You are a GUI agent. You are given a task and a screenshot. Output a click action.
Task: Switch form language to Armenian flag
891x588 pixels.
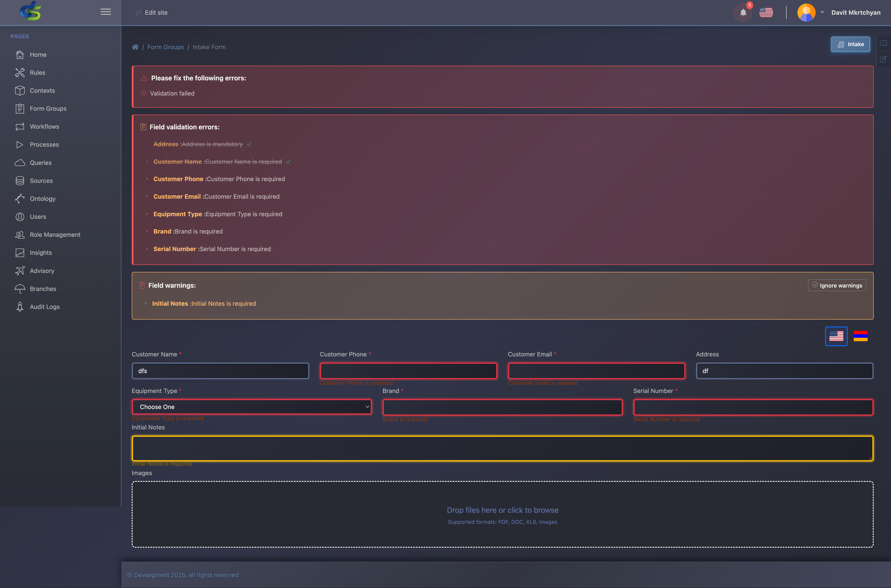[860, 336]
